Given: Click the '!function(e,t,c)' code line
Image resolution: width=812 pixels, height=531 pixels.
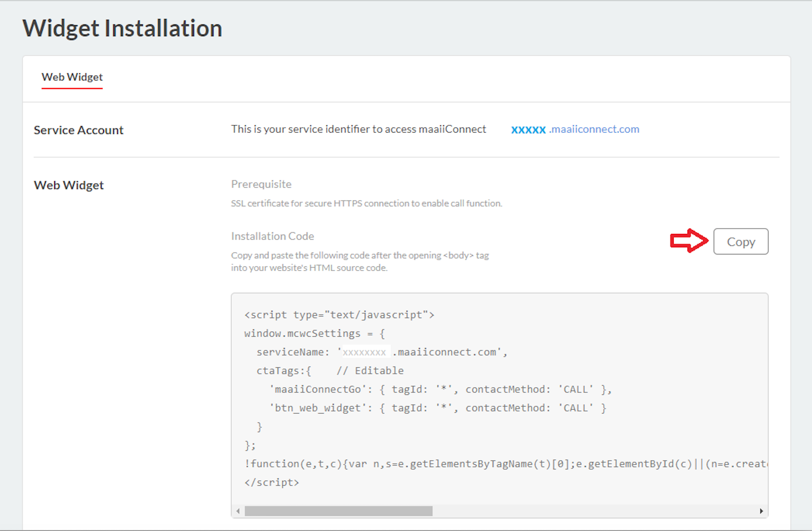Looking at the screenshot, I should click(x=506, y=464).
